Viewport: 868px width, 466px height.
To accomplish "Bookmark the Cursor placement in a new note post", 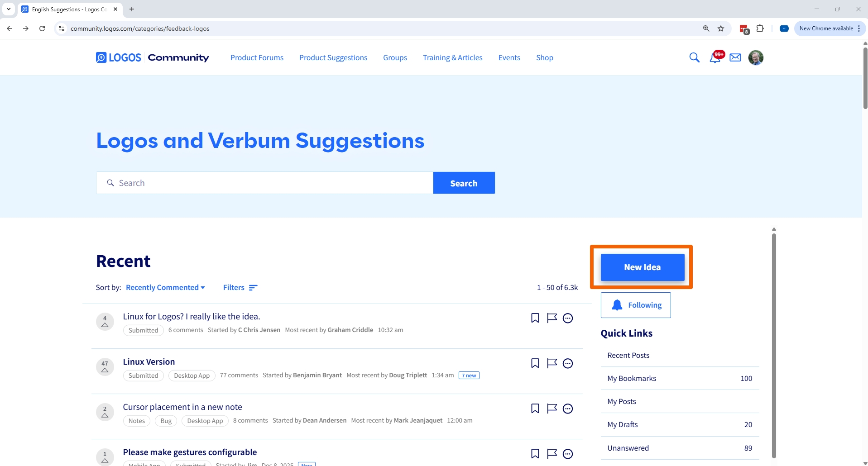I will pos(535,409).
